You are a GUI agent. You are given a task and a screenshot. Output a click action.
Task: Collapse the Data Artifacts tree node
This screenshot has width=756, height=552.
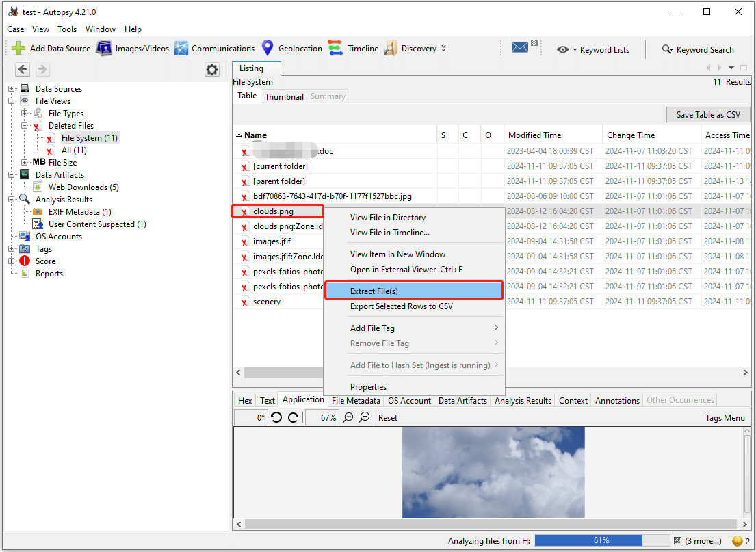click(x=12, y=175)
